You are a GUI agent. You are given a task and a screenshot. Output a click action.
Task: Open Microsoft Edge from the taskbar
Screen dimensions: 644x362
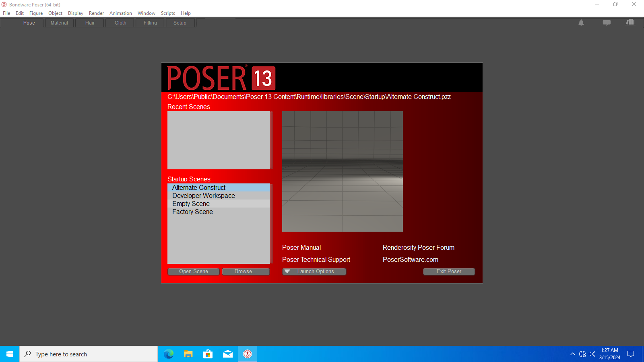[169, 354]
